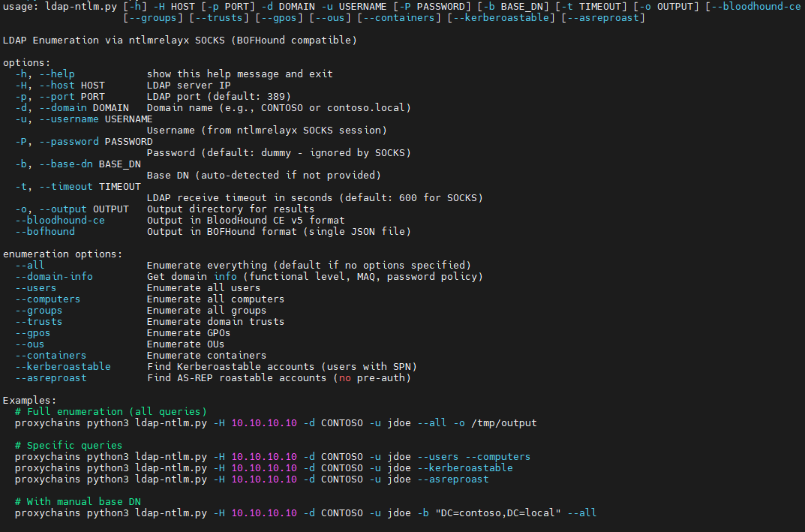805x532 pixels.
Task: Click comment '# Full enumeration (all queries)'
Action: [111, 412]
